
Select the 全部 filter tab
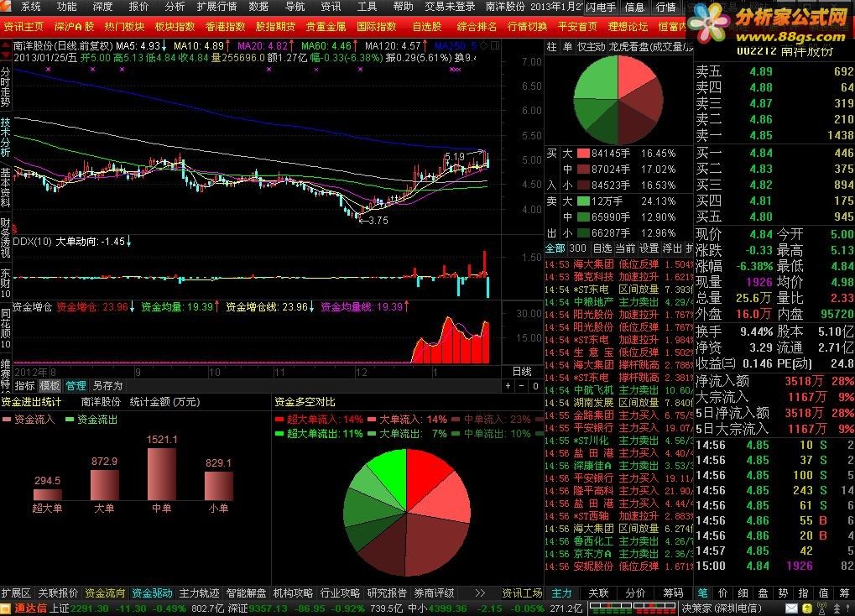point(555,248)
